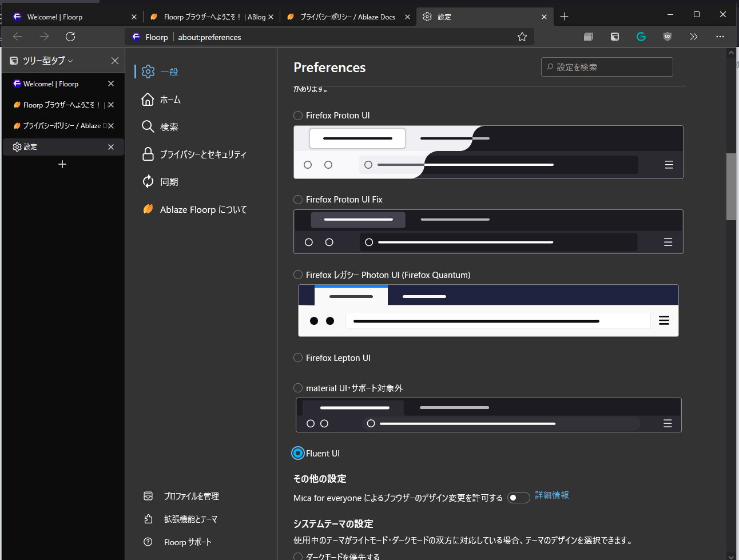
Task: Close the 設定 tab in top tab bar
Action: point(544,17)
